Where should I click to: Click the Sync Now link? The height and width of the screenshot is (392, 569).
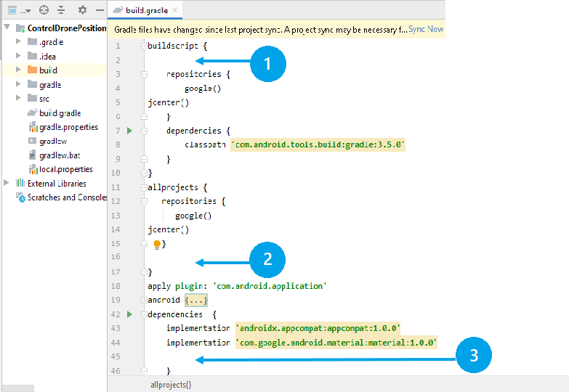tap(425, 29)
